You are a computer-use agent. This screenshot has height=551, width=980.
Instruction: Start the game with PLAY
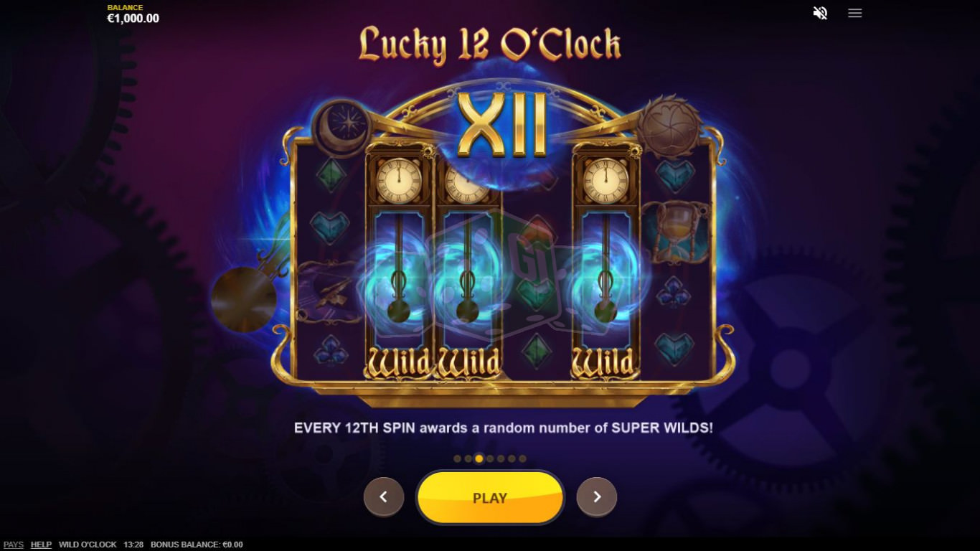tap(490, 497)
